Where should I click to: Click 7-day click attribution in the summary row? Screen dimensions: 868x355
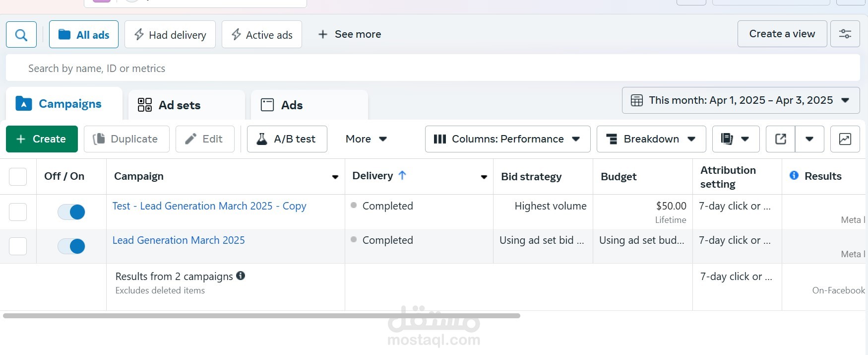point(736,277)
